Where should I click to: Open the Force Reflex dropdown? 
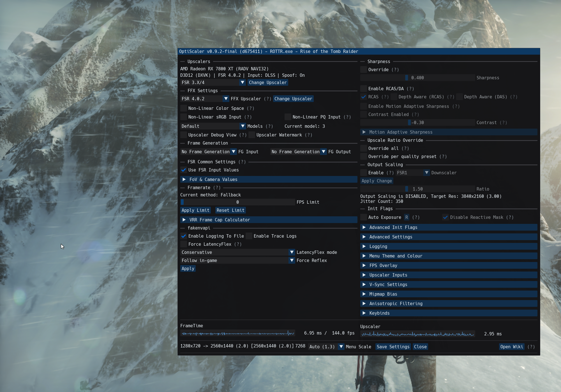237,260
